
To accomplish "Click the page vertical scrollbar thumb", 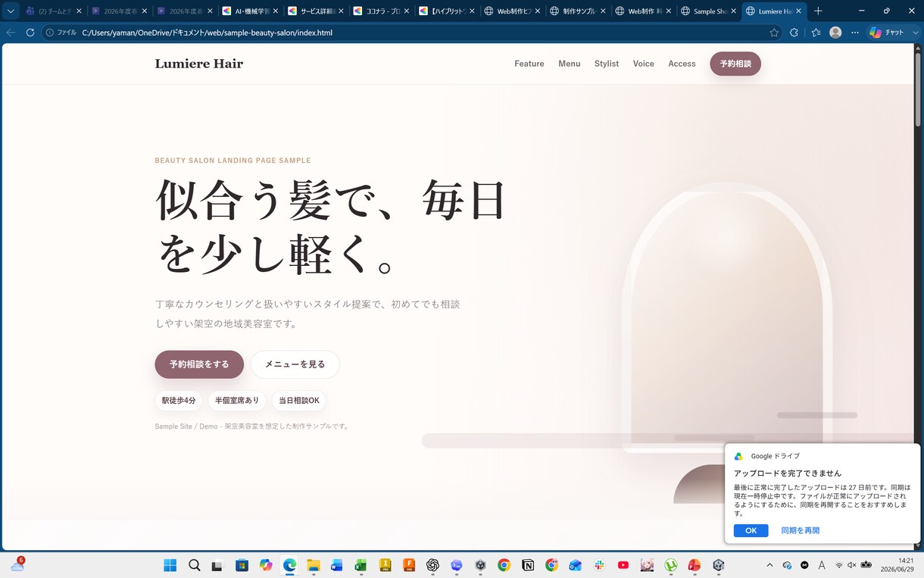I will coord(918,88).
